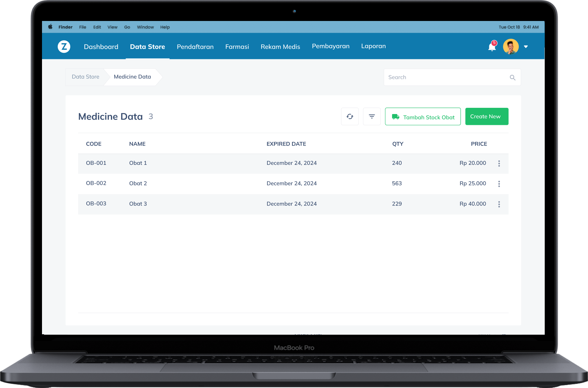Click the Z logo icon
The height and width of the screenshot is (388, 588).
pyautogui.click(x=64, y=47)
